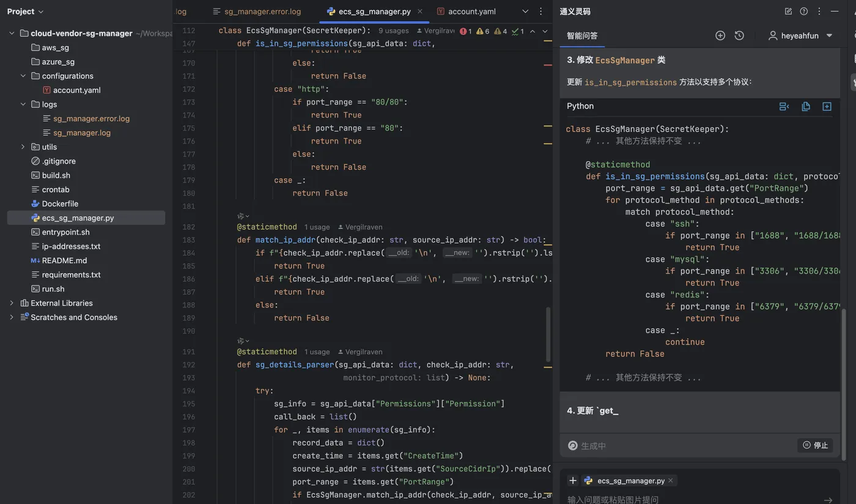Click Vergilraven author hint above sg_details_parser

360,352
